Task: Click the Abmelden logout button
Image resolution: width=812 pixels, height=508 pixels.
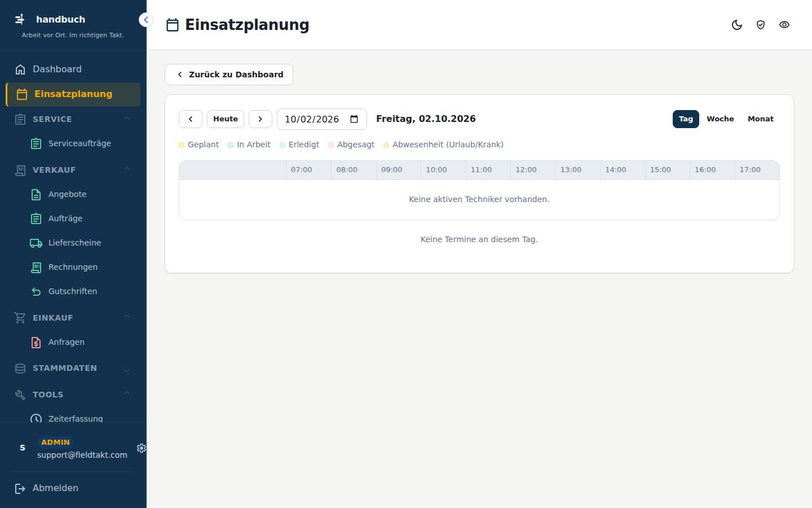Action: 73,488
